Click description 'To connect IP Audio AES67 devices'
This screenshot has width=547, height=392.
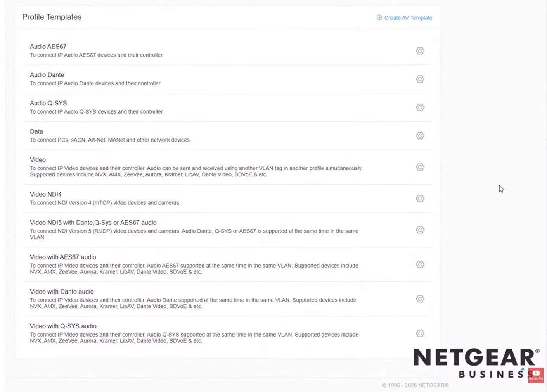click(x=96, y=55)
